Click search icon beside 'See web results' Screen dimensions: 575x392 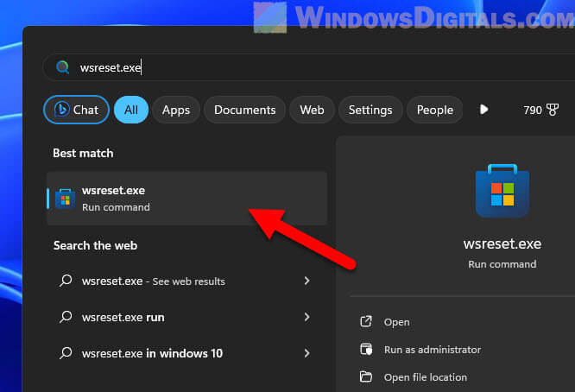tap(66, 281)
